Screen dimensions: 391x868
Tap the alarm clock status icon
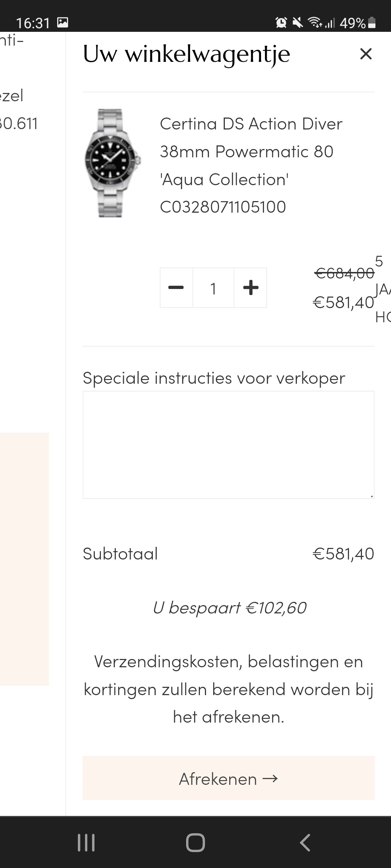281,23
